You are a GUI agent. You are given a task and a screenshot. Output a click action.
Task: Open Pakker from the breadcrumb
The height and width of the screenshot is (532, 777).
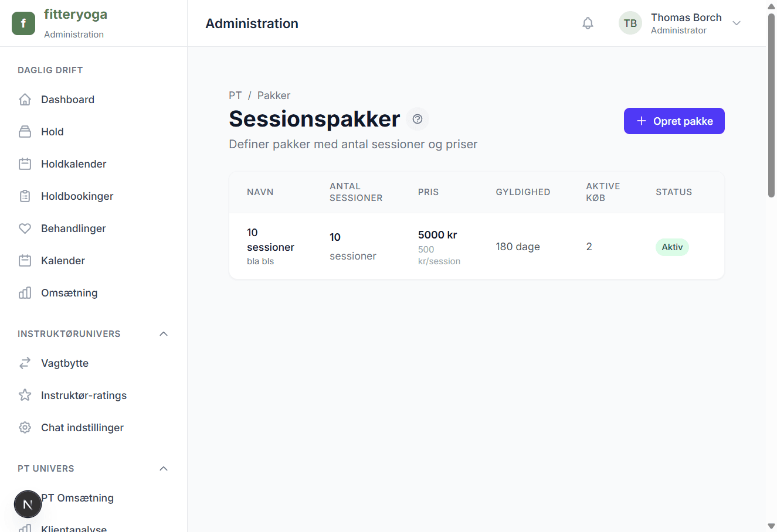tap(273, 95)
